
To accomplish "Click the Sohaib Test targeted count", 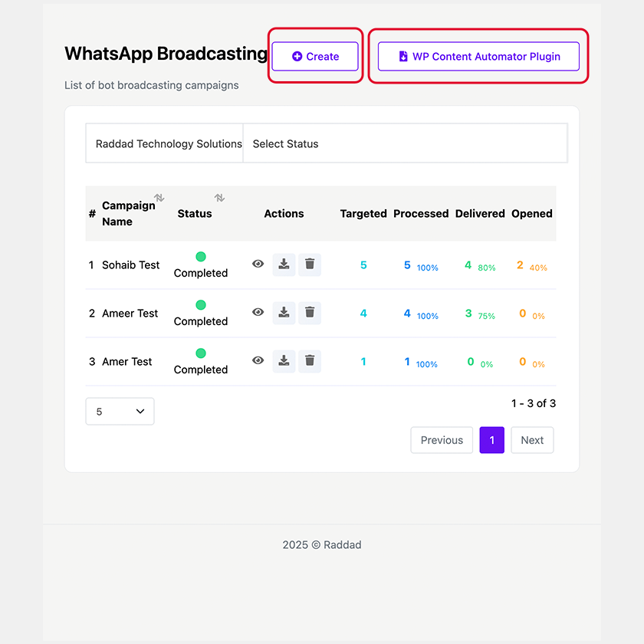I will pos(363,265).
